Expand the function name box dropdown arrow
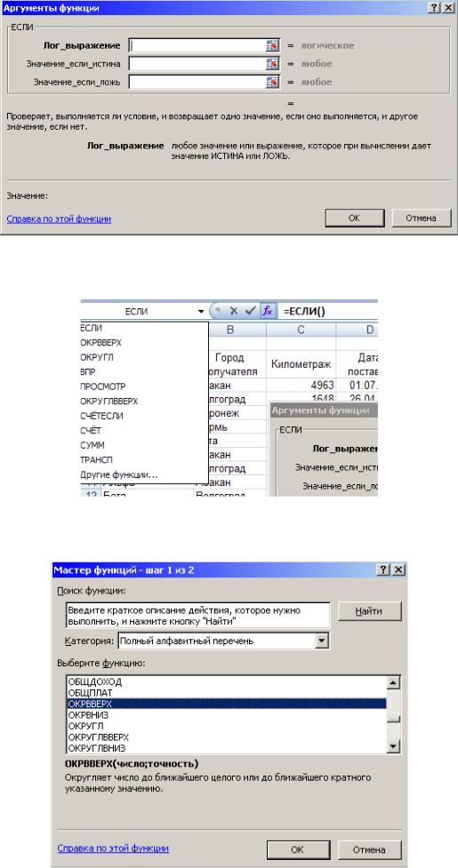The image size is (458, 868). tap(201, 312)
